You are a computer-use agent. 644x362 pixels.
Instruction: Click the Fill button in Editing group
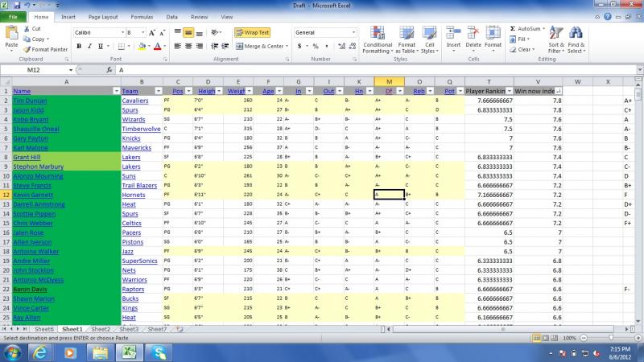(x=519, y=39)
